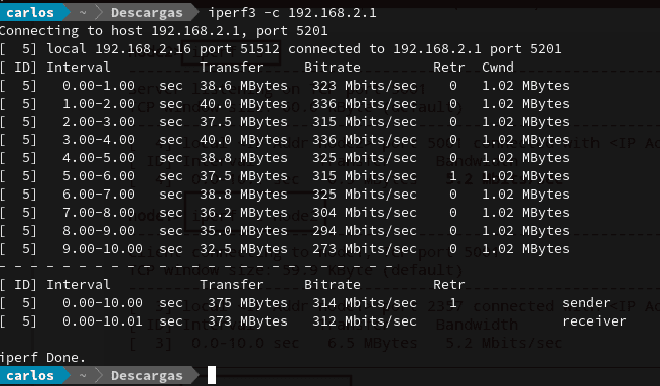Screen dimensions: 660x386
Task: Click the "Descargas" segment in bottom prompt
Action: [x=146, y=375]
